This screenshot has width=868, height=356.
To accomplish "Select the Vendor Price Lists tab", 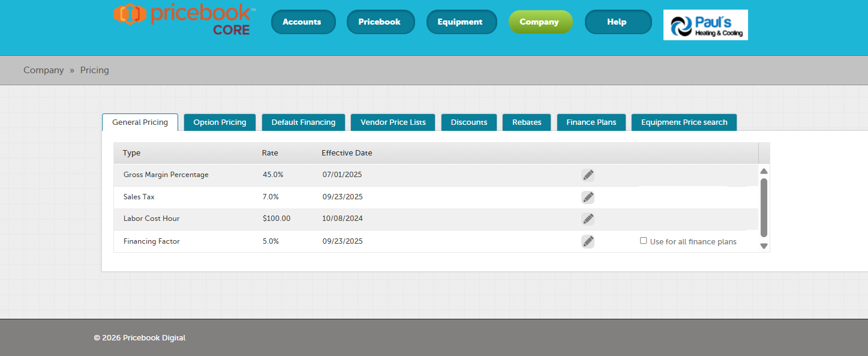I will [393, 122].
